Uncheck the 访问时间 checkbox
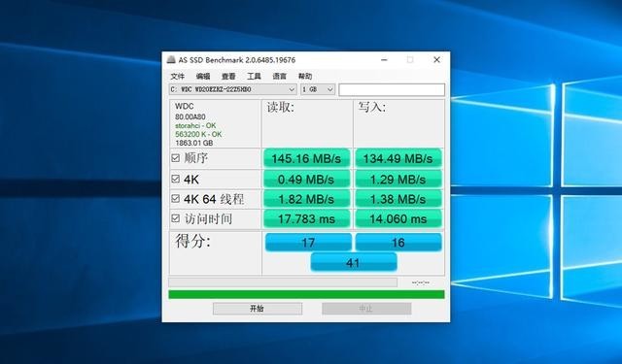Image resolution: width=622 pixels, height=364 pixels. coord(175,218)
